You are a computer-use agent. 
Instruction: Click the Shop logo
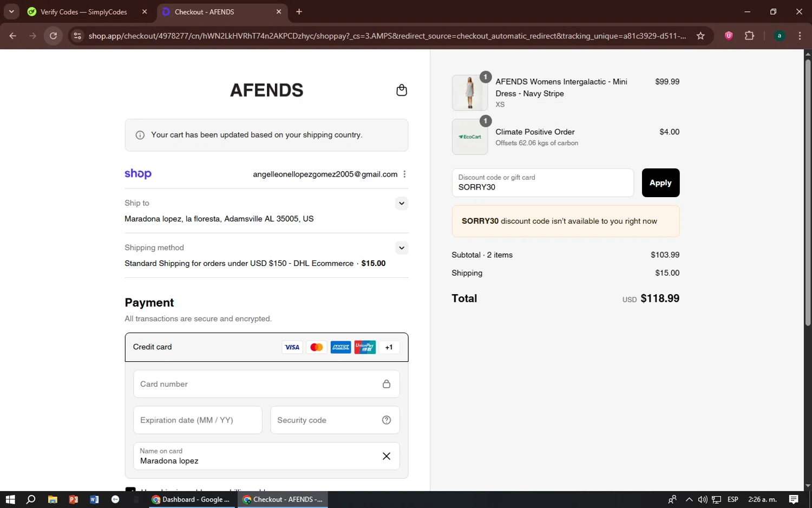(x=138, y=174)
